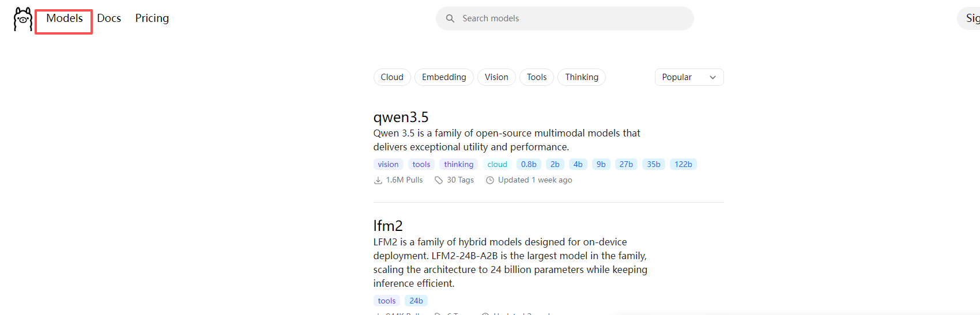This screenshot has width=980, height=315.
Task: Click the Updated 1 week ago text
Action: 535,180
